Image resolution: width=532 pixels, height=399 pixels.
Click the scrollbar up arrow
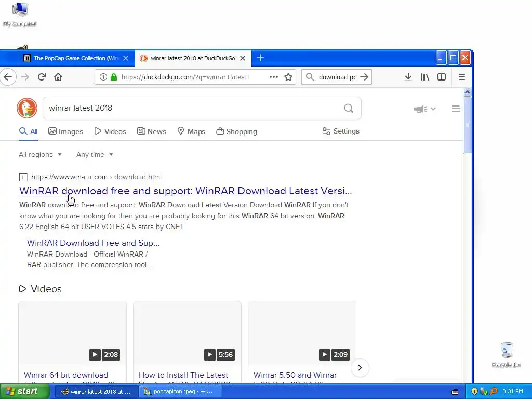467,92
